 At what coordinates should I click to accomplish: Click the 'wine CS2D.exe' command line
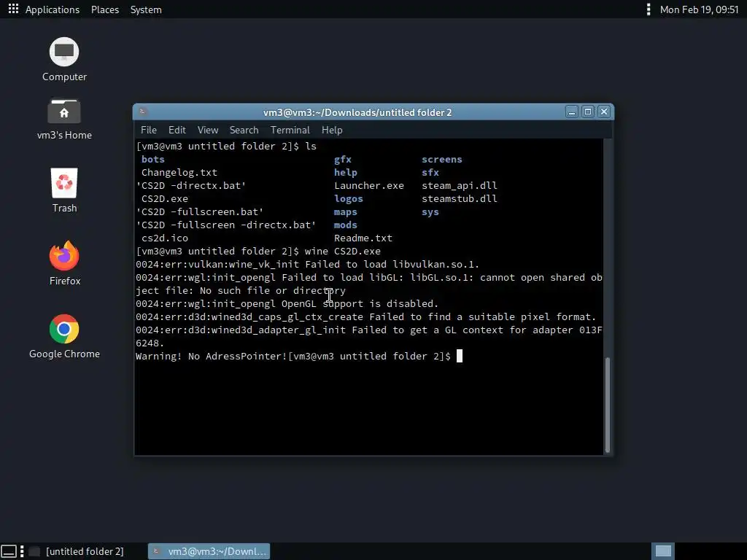343,252
